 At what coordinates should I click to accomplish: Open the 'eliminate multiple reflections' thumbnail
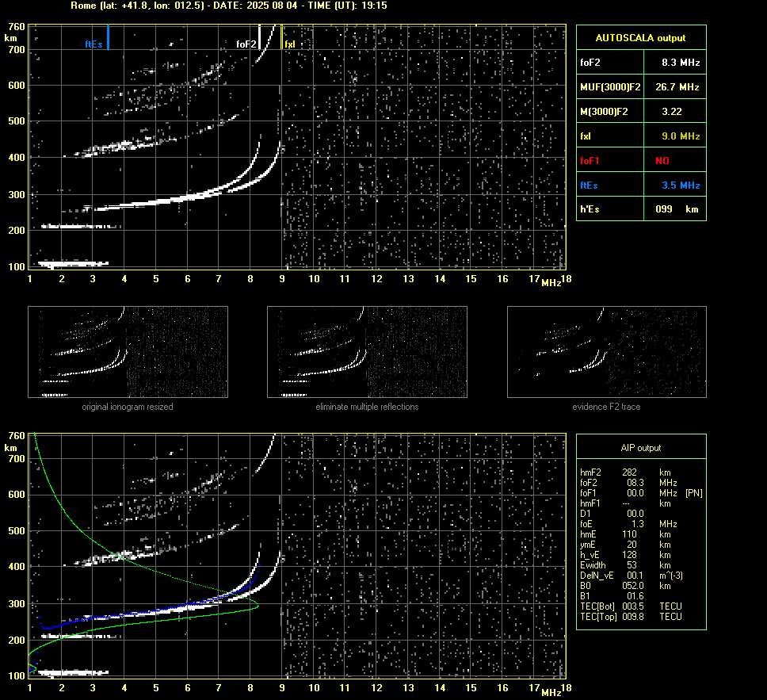pyautogui.click(x=367, y=352)
